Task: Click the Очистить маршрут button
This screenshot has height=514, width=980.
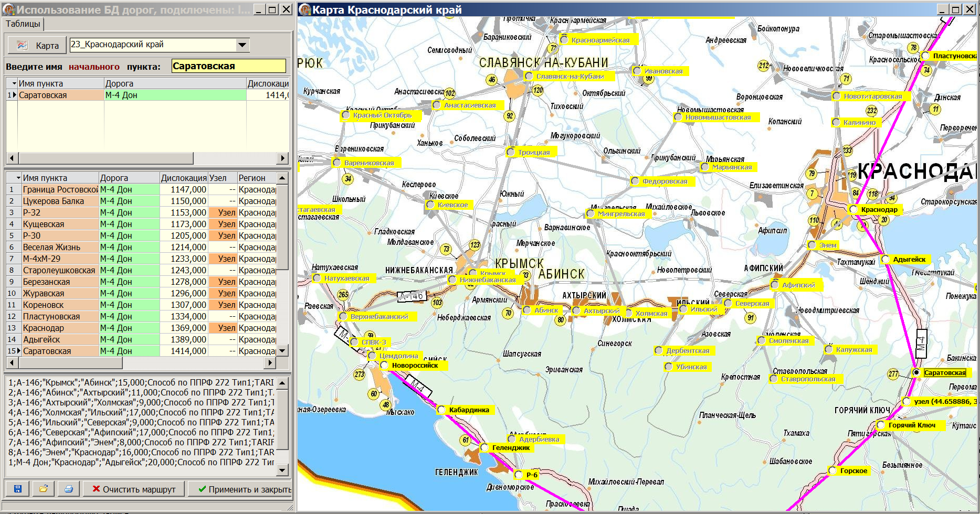Action: pos(134,489)
